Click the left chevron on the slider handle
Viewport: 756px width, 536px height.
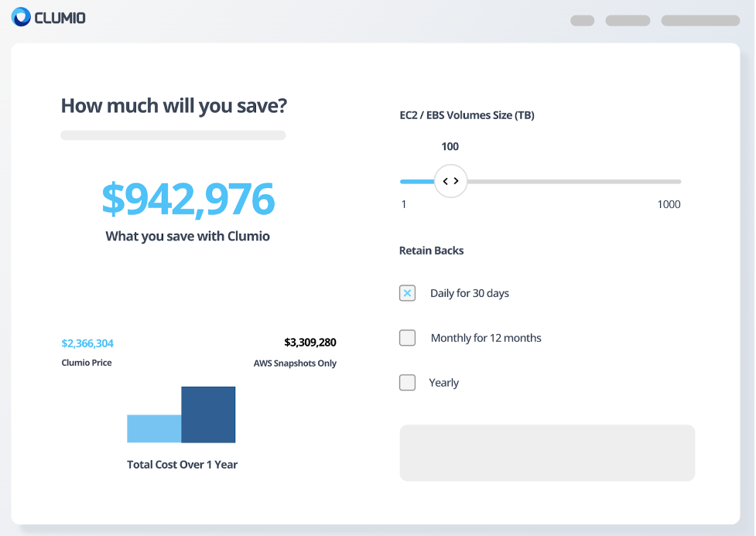tap(446, 180)
